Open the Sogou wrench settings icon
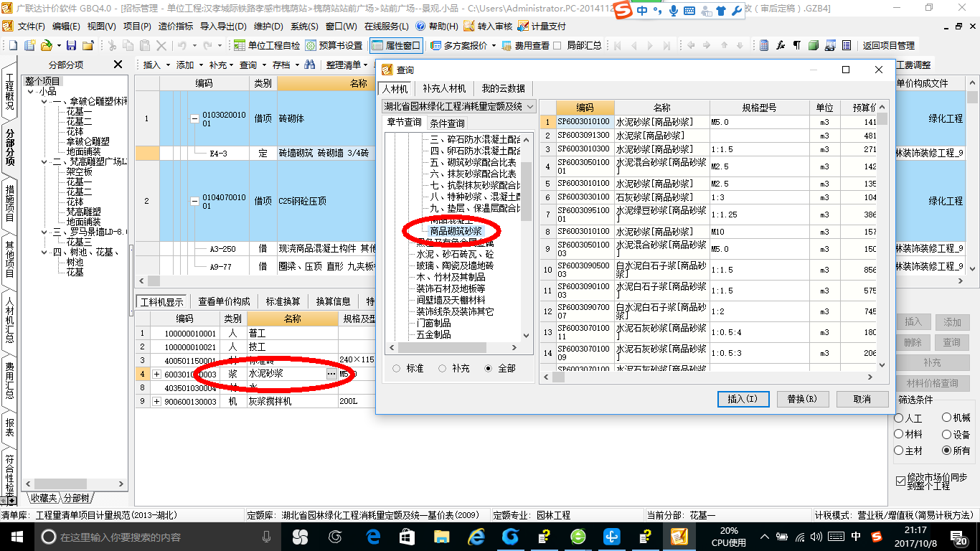Screen dimensions: 980x551 click(736, 11)
